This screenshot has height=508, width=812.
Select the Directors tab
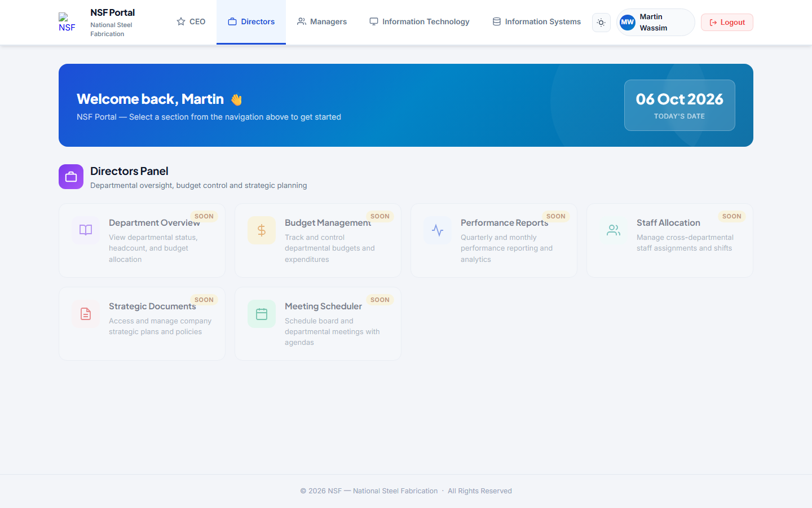251,22
